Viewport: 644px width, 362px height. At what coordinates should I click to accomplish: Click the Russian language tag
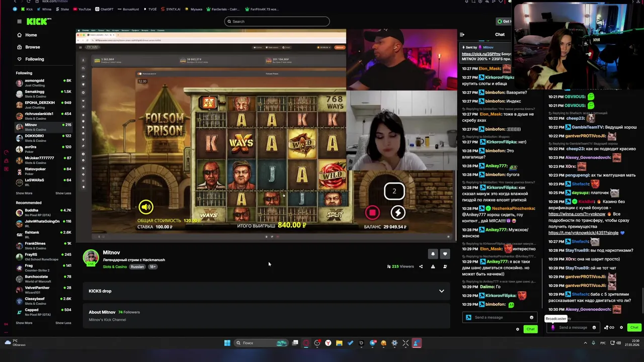[137, 266]
